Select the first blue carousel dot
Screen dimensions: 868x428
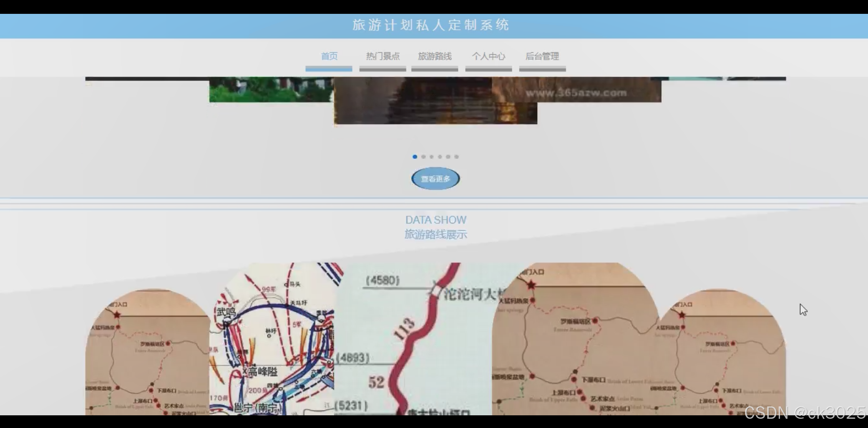415,157
